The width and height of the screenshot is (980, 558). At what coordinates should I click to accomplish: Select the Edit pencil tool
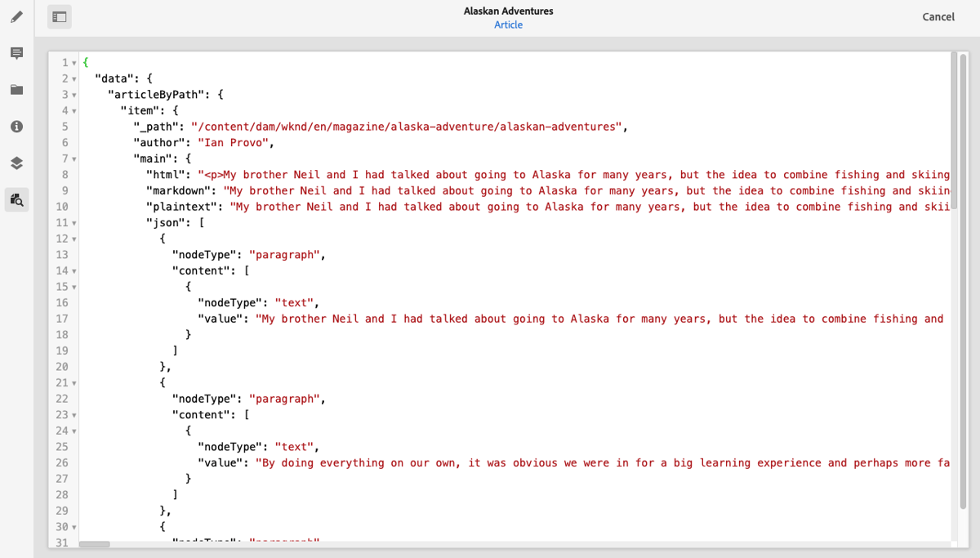click(17, 16)
